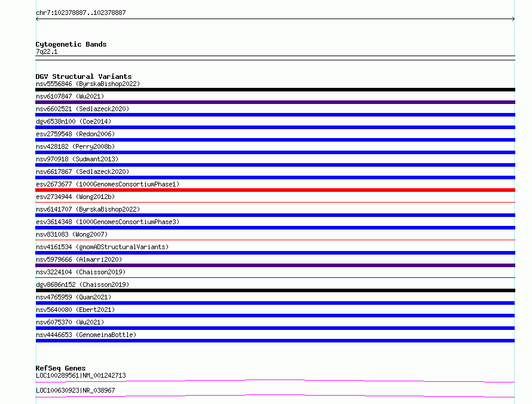Open variant esv2734944 (Wong2012b) label

[75, 197]
